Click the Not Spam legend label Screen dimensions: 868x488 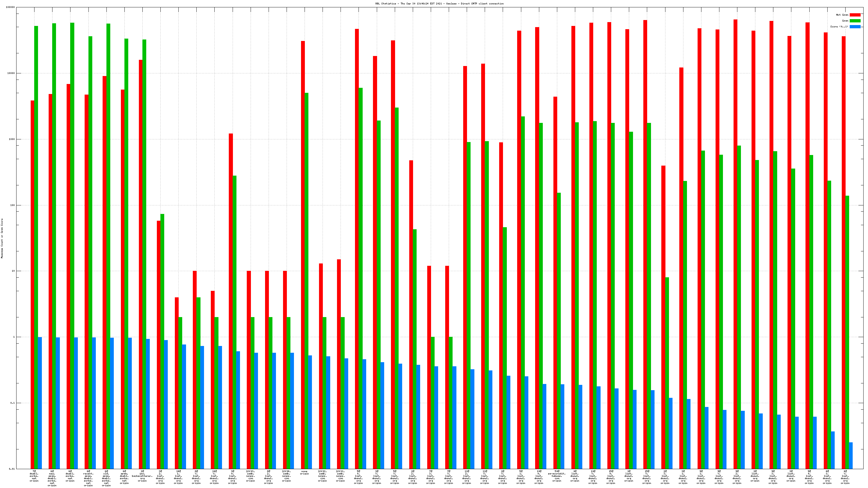pyautogui.click(x=842, y=15)
